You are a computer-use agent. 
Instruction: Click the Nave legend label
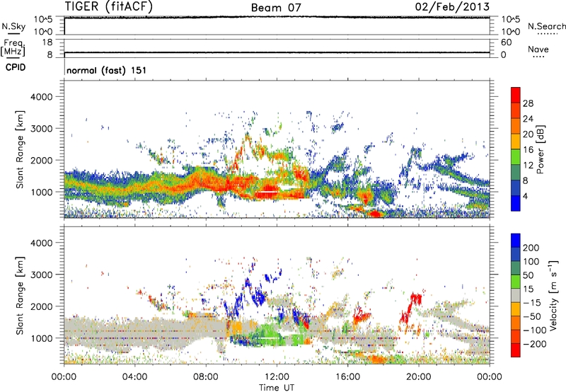coord(538,49)
